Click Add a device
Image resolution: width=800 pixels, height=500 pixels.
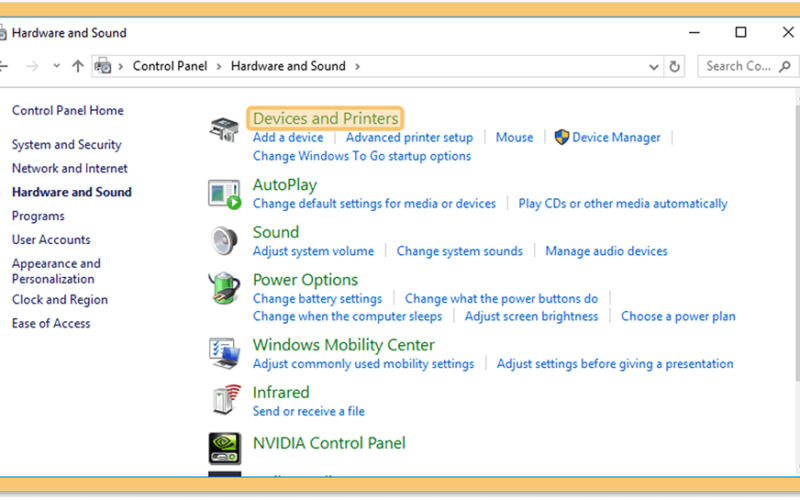click(x=288, y=138)
